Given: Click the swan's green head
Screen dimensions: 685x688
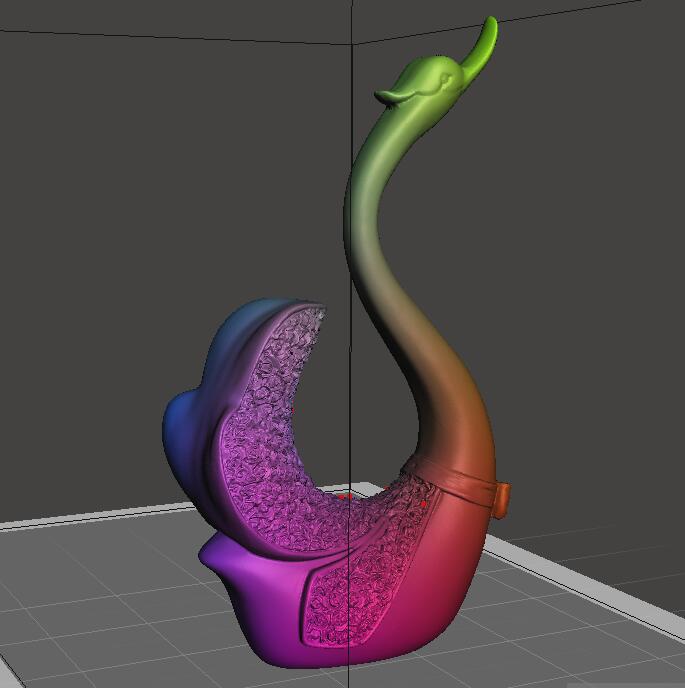Looking at the screenshot, I should tap(432, 81).
